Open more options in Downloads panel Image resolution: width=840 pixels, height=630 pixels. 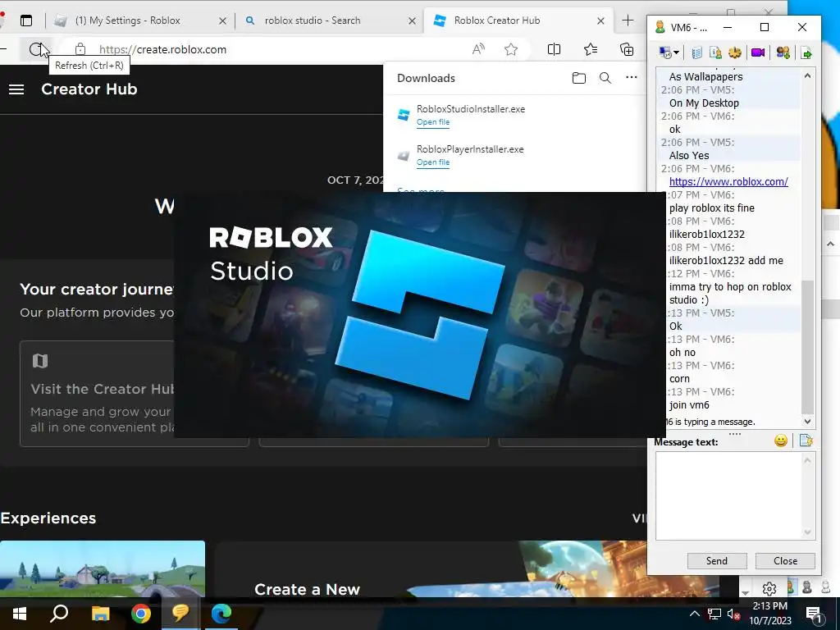(632, 77)
